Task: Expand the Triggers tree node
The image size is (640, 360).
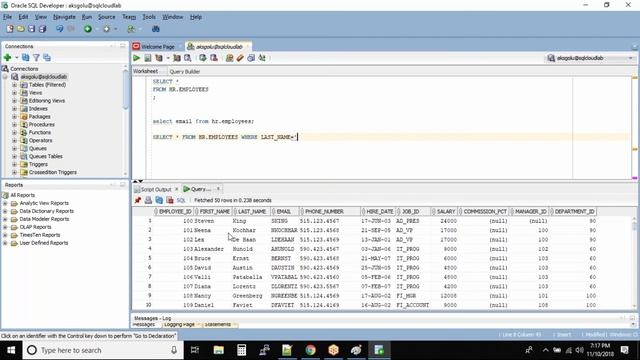Action: pos(14,164)
